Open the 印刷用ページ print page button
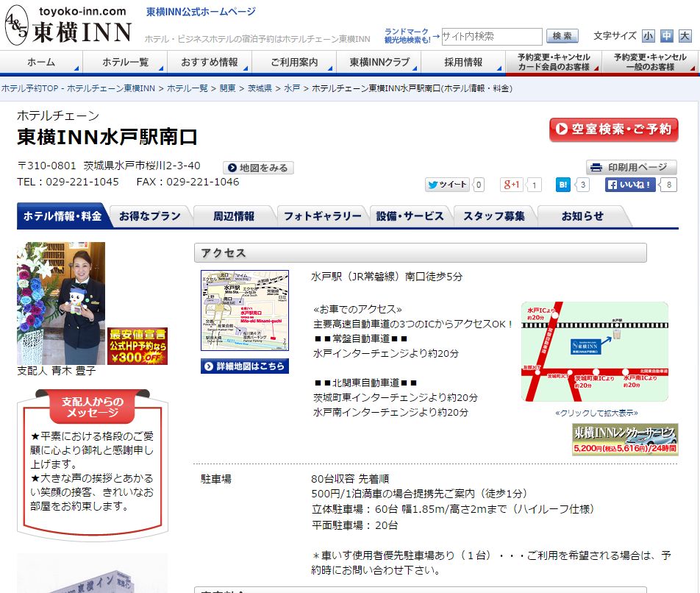 tap(631, 168)
